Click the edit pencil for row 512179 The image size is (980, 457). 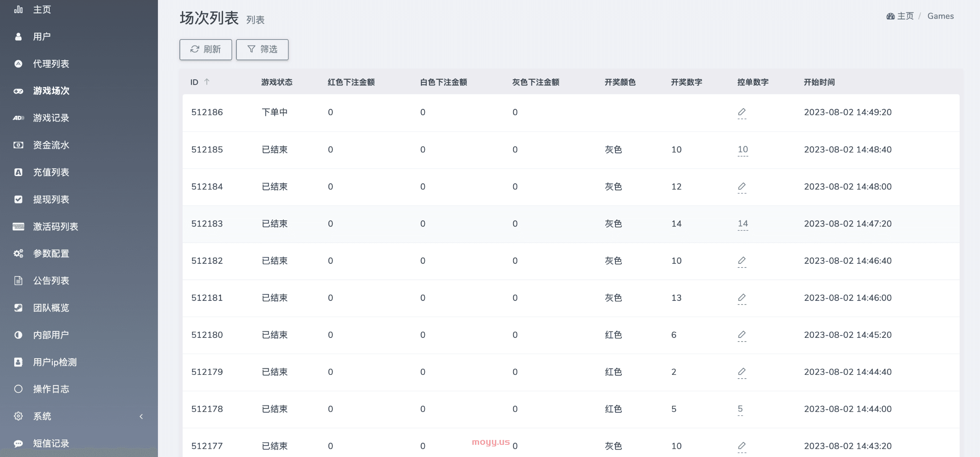pyautogui.click(x=742, y=371)
